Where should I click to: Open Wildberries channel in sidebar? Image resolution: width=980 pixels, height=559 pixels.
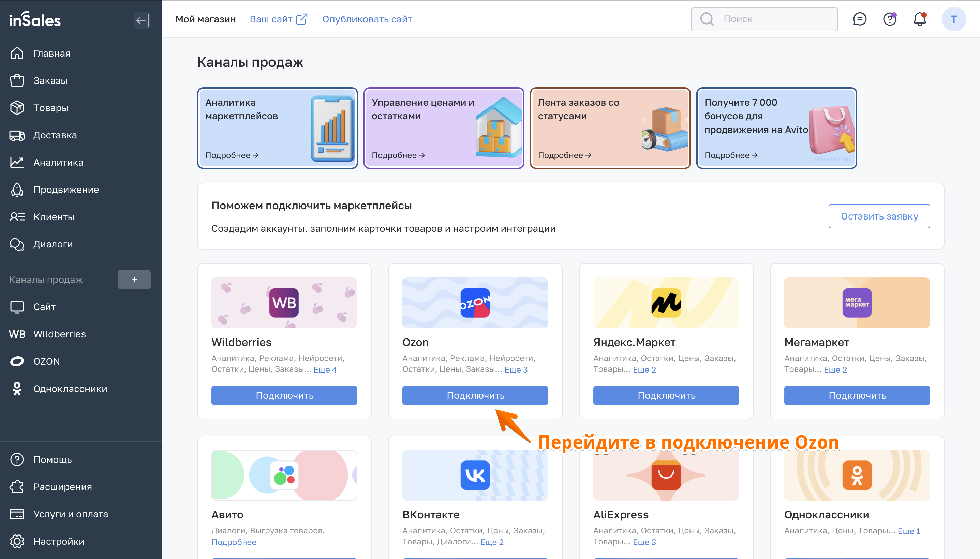tap(60, 334)
